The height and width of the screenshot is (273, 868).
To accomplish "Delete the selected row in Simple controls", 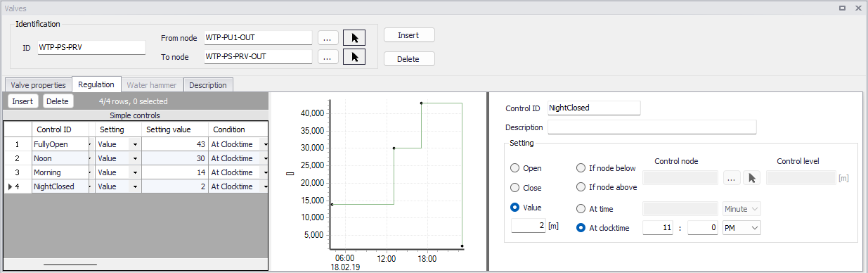I will tap(58, 101).
